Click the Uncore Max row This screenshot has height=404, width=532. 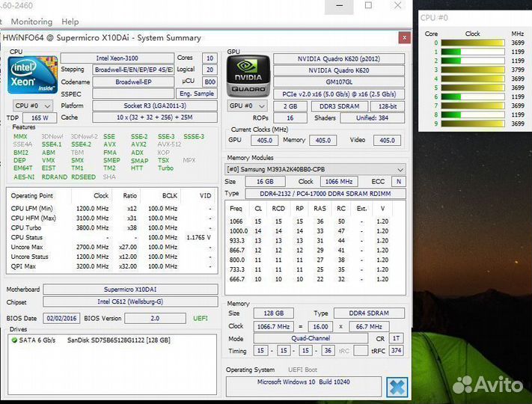(x=112, y=248)
